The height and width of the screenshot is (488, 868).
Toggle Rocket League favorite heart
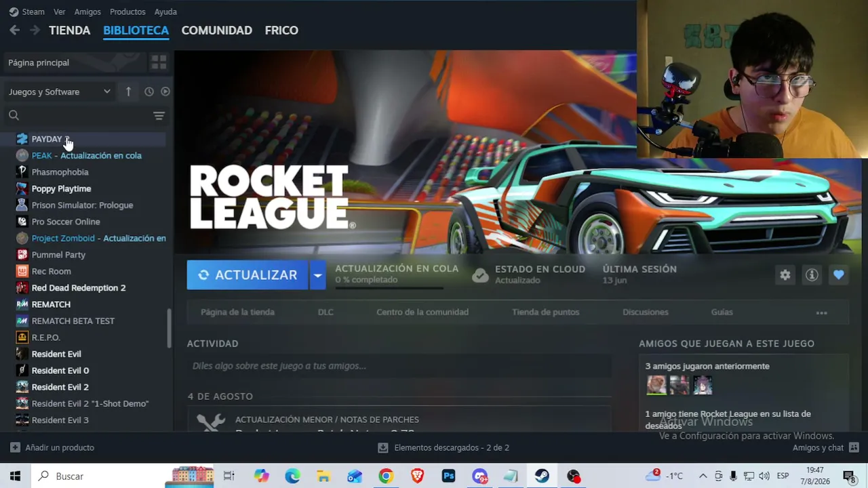[x=839, y=274]
